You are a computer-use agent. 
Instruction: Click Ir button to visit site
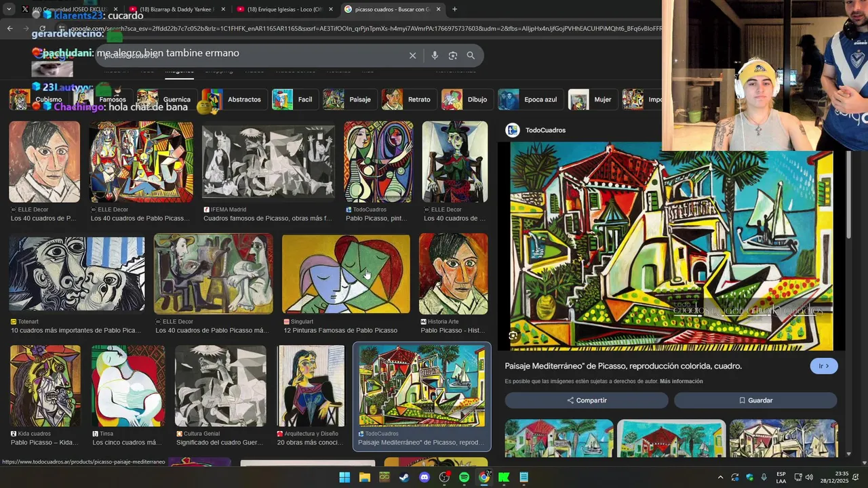[x=824, y=366]
